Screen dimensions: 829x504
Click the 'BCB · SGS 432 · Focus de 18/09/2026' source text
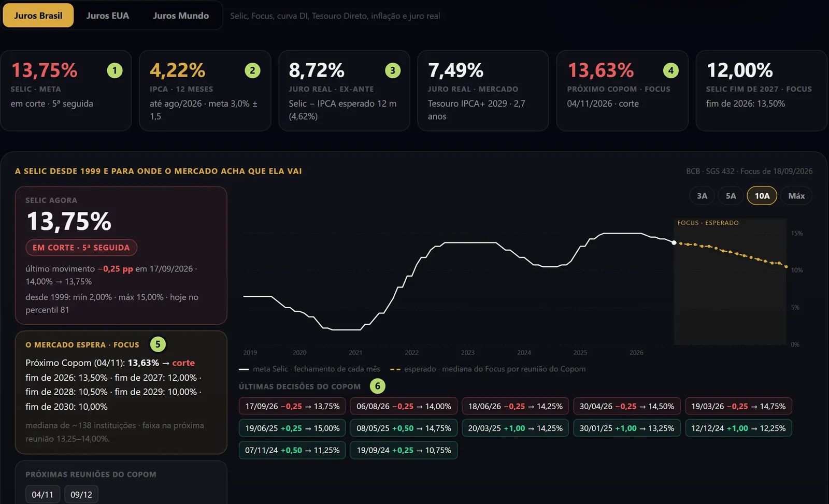tap(749, 171)
